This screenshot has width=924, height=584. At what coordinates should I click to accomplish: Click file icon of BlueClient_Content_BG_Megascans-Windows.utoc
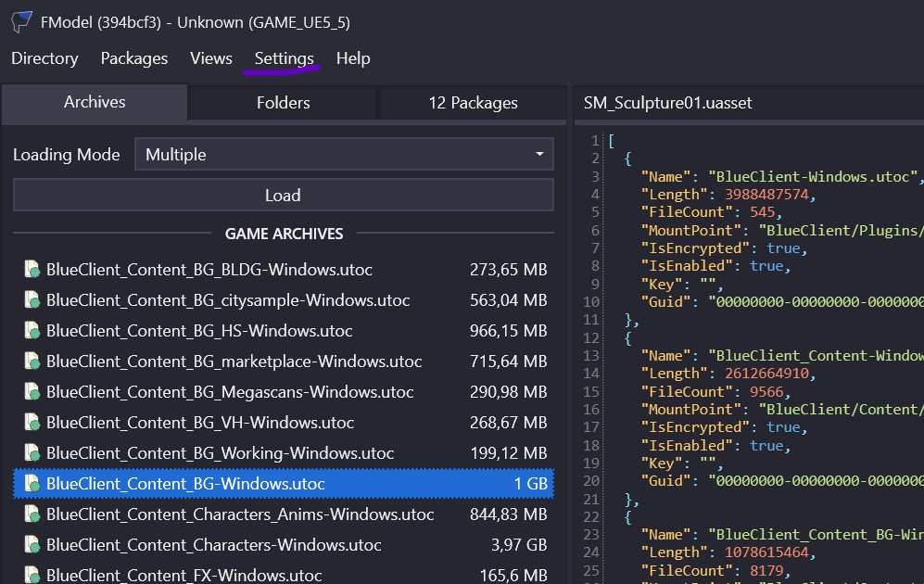point(32,392)
